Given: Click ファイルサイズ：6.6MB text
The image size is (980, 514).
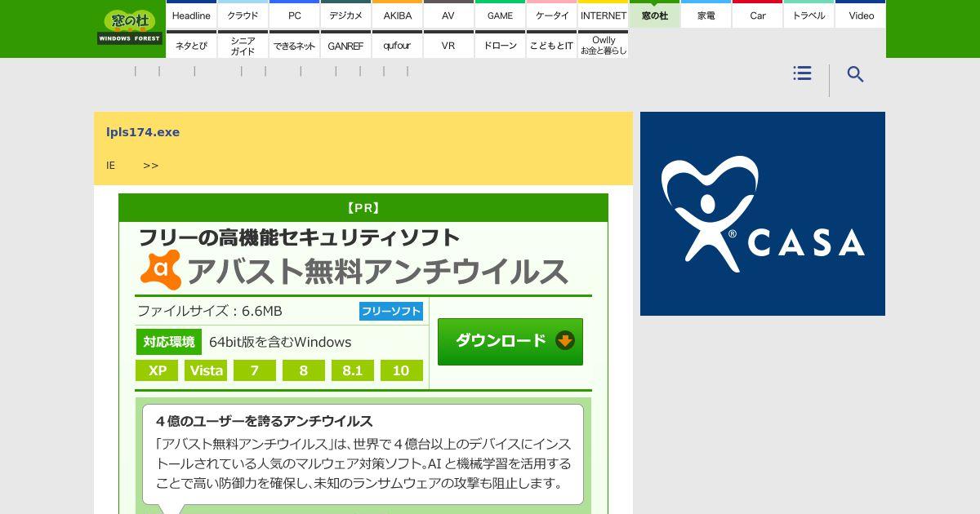Looking at the screenshot, I should pyautogui.click(x=210, y=311).
